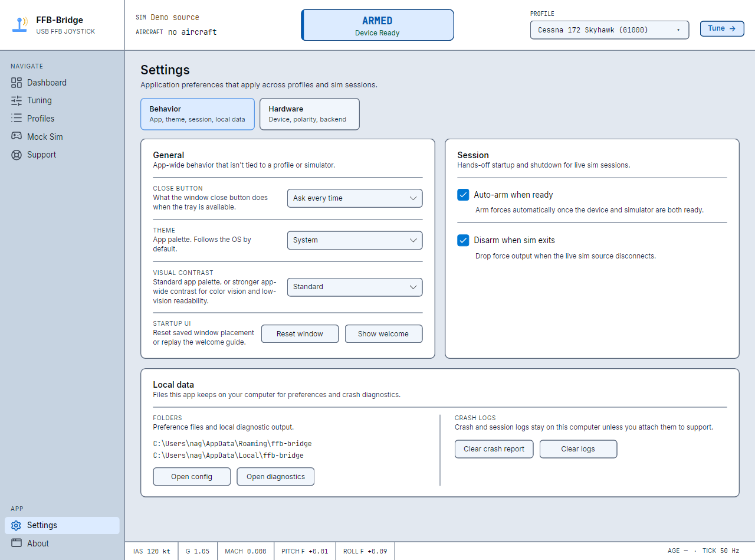
Task: Click the Settings gear icon in sidebar
Action: [x=17, y=525]
